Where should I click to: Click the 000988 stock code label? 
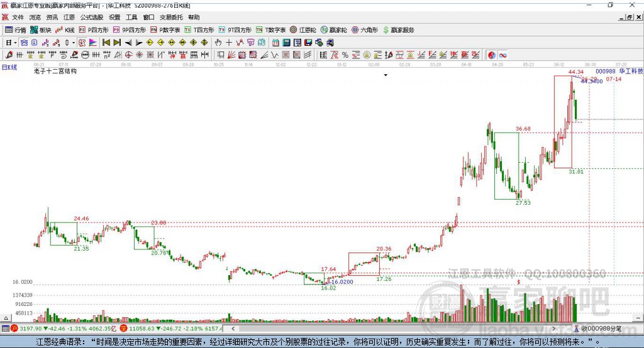tap(606, 72)
